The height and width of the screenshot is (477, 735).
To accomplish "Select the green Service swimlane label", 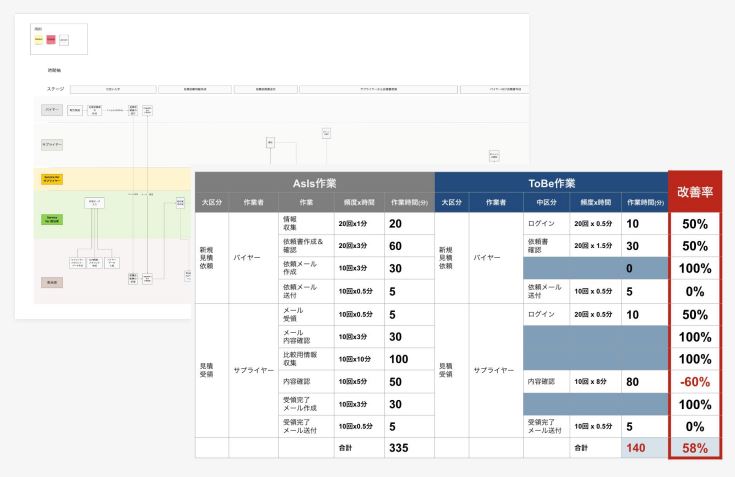I will (52, 219).
